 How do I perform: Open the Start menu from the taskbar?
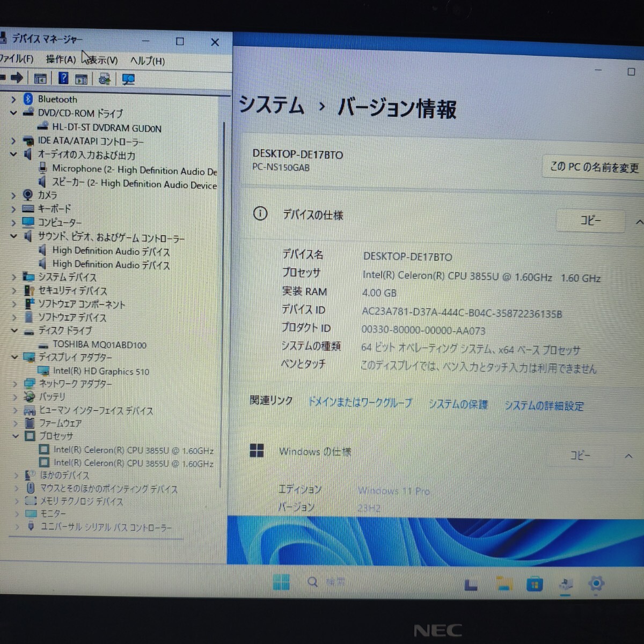(281, 582)
